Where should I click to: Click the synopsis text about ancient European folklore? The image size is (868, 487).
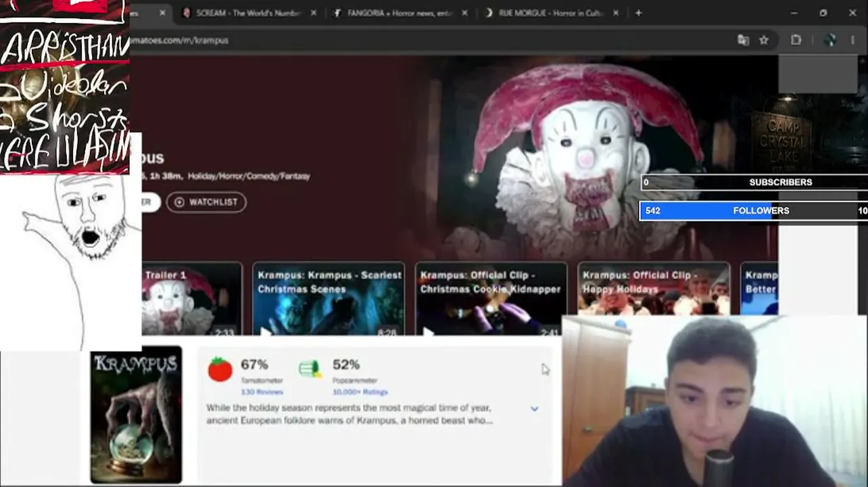[349, 414]
